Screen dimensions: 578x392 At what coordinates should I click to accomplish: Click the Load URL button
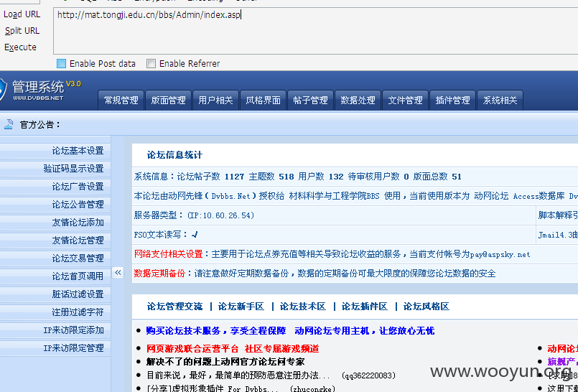[x=22, y=14]
